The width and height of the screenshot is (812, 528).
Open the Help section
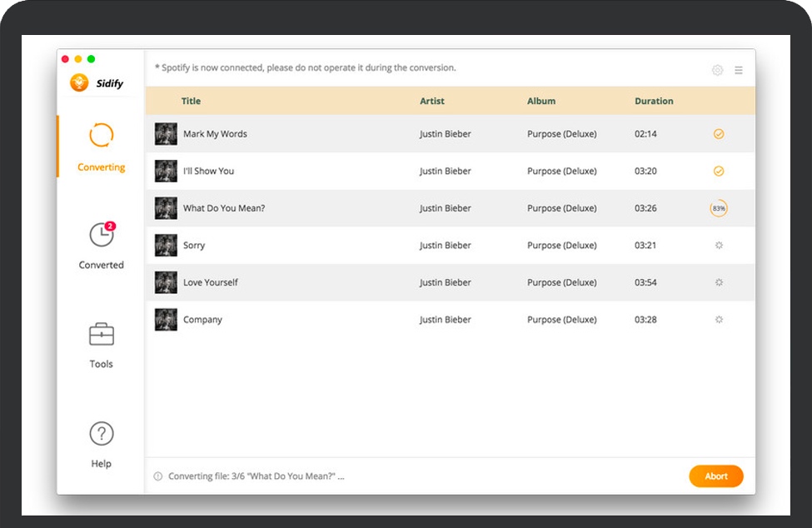101,445
